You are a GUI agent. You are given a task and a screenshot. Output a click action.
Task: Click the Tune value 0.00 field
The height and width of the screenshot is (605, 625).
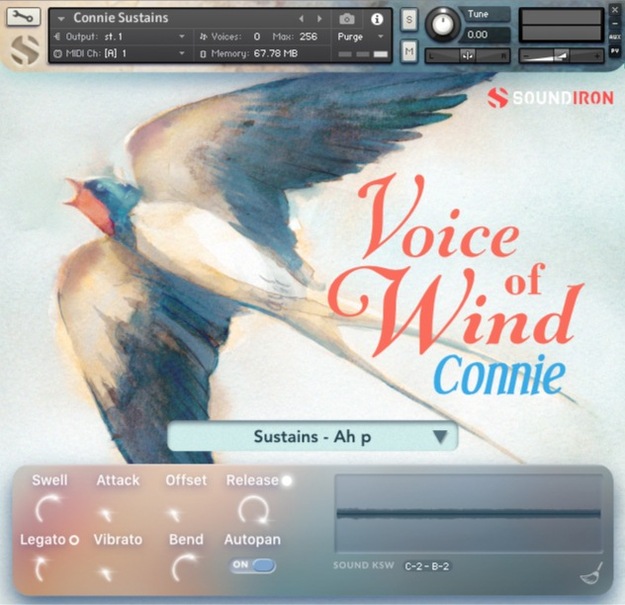pos(486,35)
